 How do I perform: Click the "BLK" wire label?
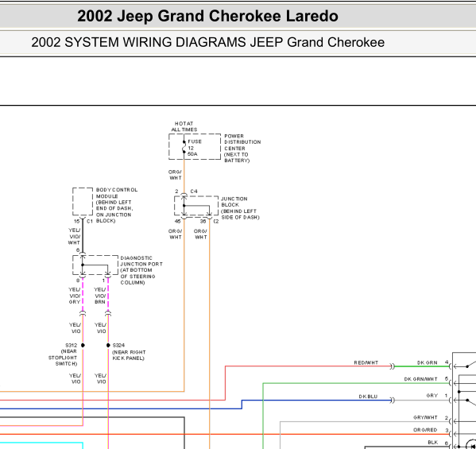(432, 443)
